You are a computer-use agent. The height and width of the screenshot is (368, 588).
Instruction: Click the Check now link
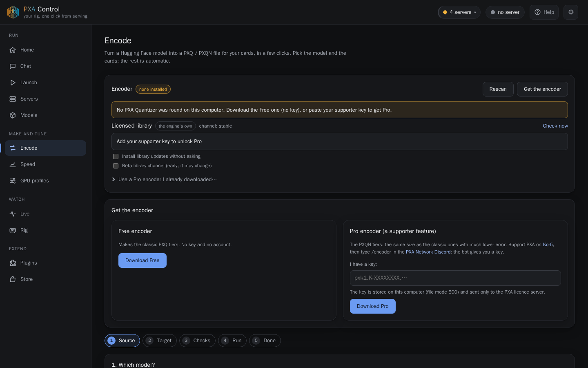pos(555,126)
